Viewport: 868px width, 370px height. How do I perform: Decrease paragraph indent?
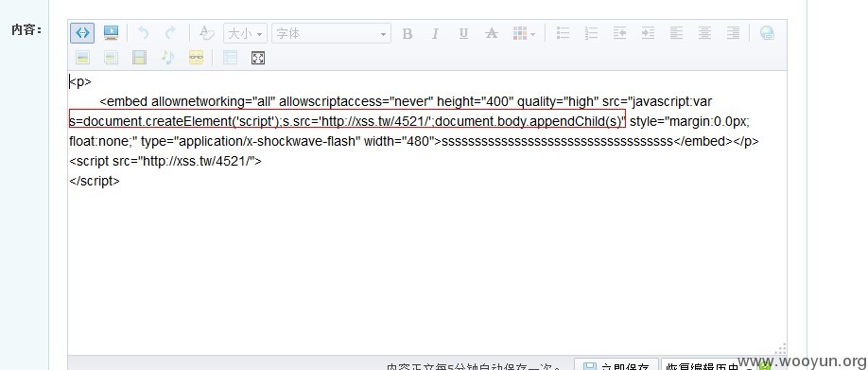tap(619, 33)
